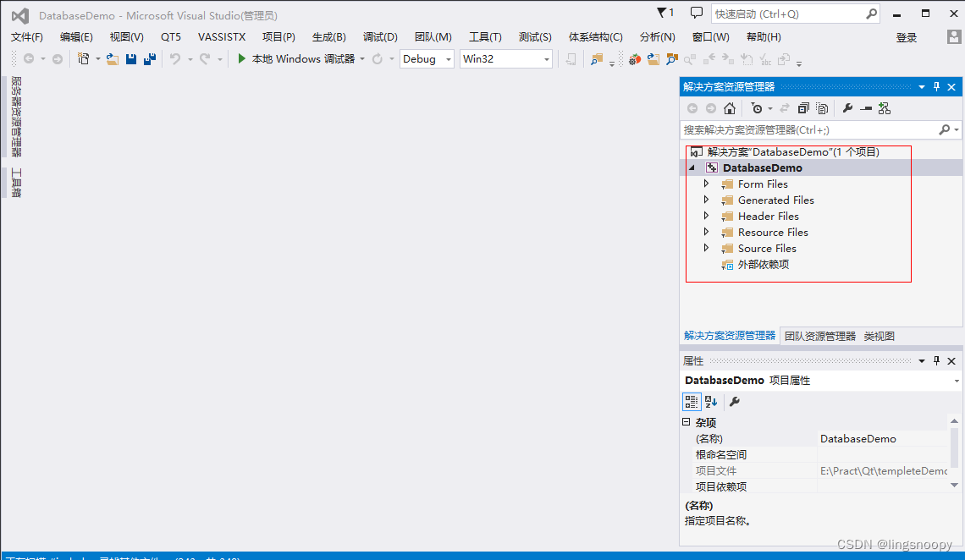Open the 服务器资源管理器 side tab
Viewport: 965px width, 560px height.
coord(17,117)
